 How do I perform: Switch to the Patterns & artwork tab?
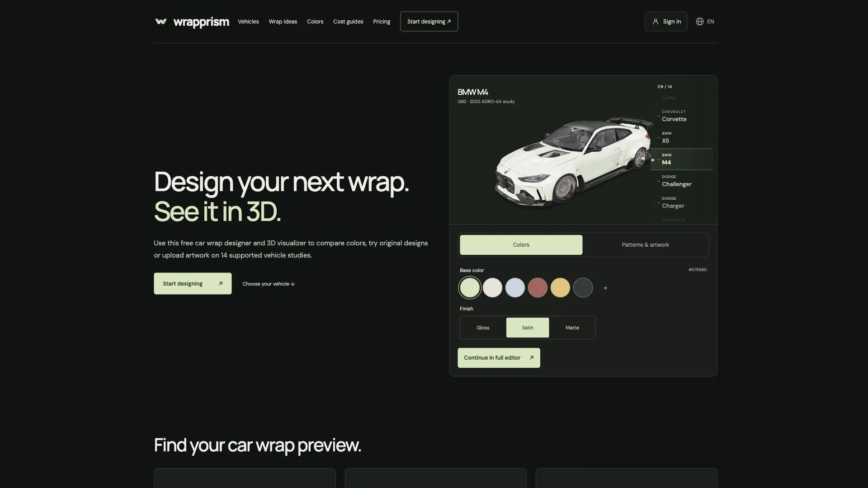tap(645, 245)
